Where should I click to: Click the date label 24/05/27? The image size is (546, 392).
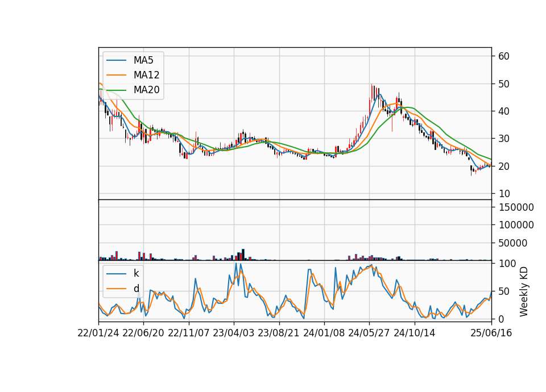369,333
